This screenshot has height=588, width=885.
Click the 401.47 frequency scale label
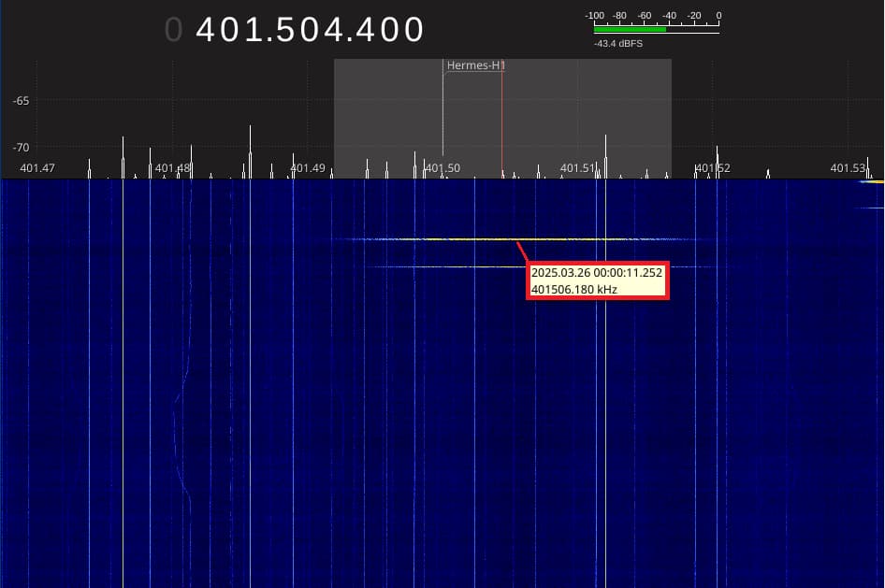[37, 168]
